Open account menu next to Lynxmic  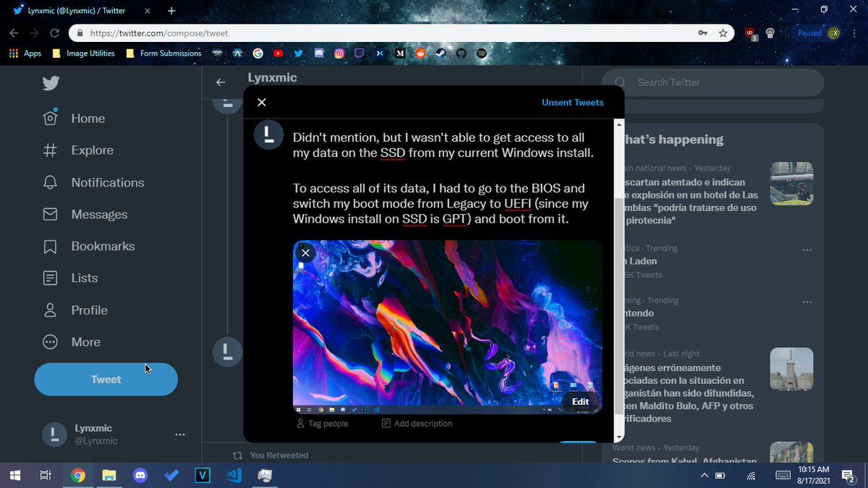pos(180,435)
